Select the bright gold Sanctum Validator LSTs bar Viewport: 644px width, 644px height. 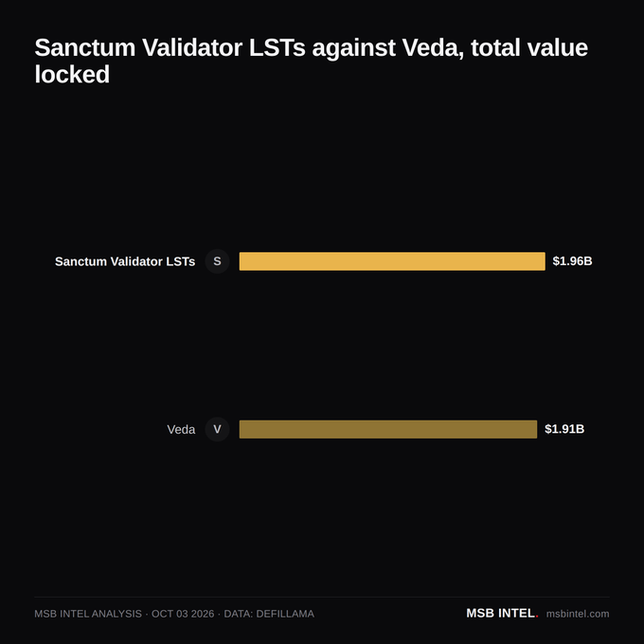(392, 261)
